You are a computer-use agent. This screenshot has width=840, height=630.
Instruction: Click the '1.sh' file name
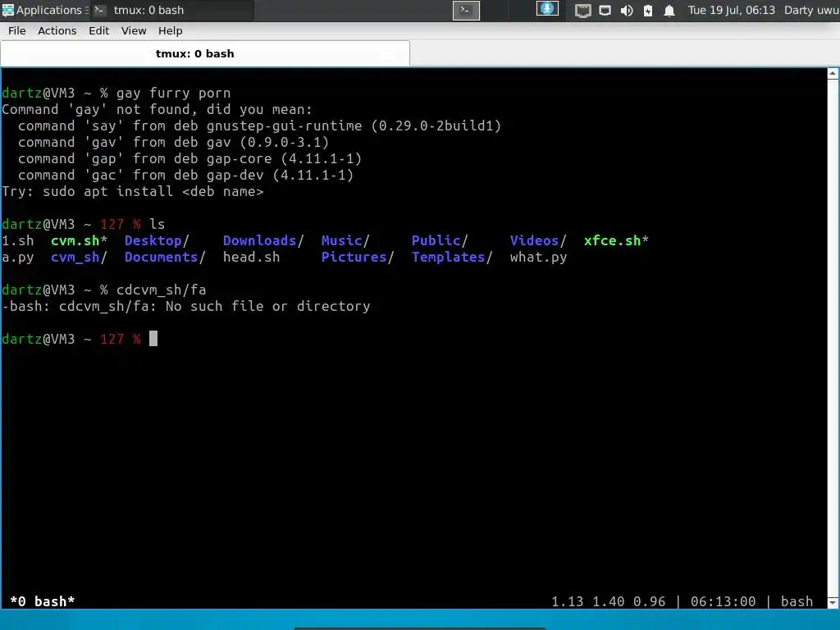click(18, 240)
